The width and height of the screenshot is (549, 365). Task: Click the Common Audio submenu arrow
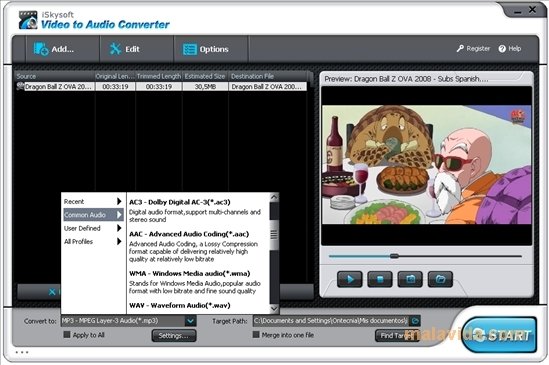click(x=119, y=215)
